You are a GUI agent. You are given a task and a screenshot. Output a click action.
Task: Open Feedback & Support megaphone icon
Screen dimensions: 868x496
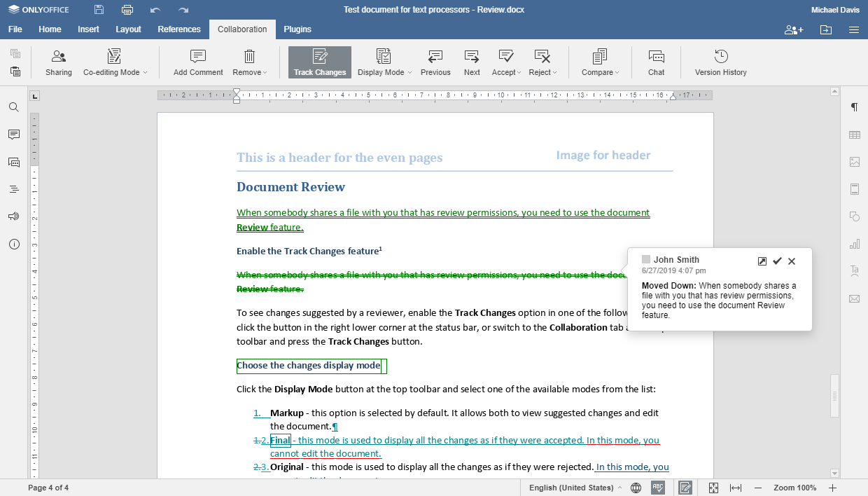pos(14,216)
